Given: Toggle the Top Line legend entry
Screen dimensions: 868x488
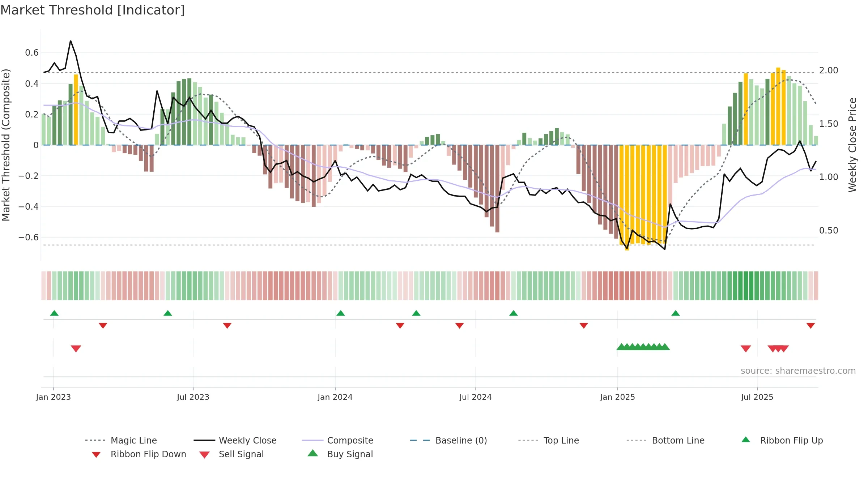Looking at the screenshot, I should click(548, 440).
